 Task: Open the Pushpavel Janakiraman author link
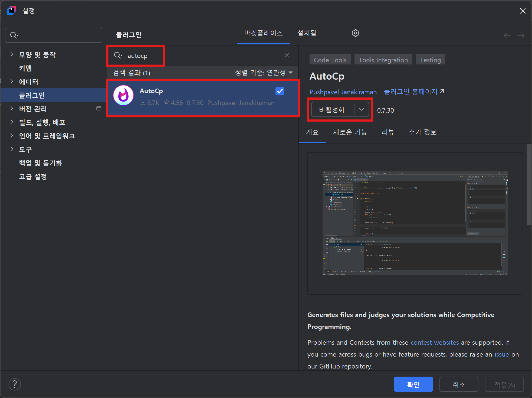(343, 92)
